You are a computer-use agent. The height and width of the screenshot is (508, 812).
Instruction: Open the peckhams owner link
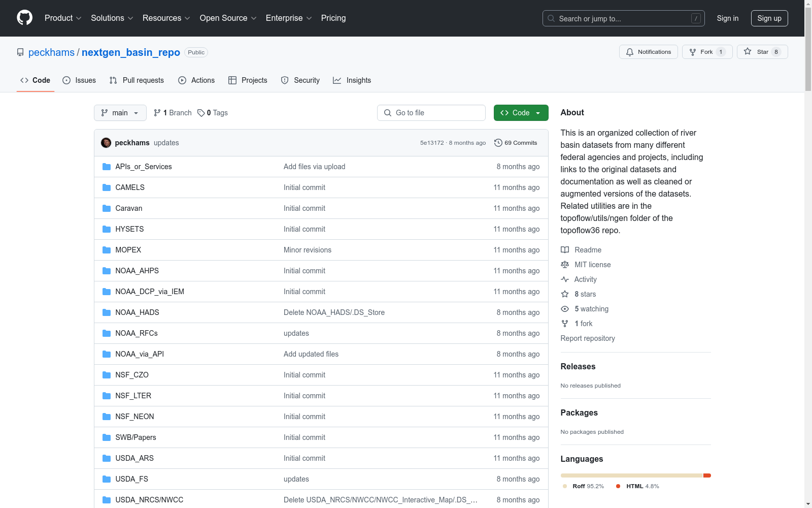tap(51, 52)
